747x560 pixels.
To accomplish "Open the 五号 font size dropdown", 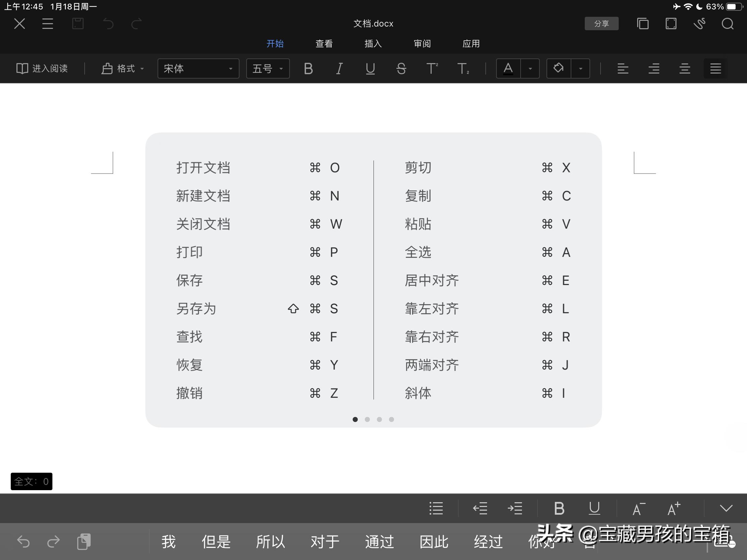I will tap(267, 68).
